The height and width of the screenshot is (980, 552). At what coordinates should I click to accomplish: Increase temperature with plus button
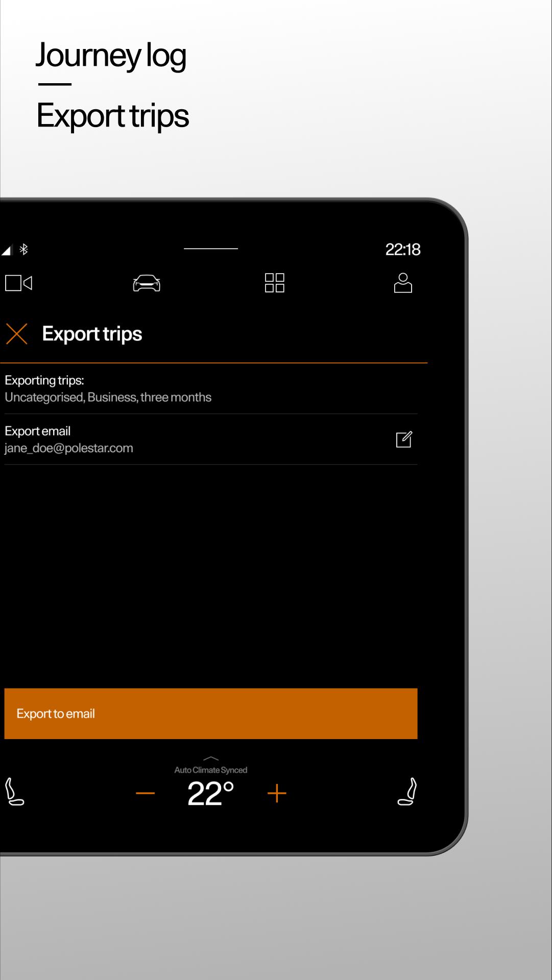(277, 793)
